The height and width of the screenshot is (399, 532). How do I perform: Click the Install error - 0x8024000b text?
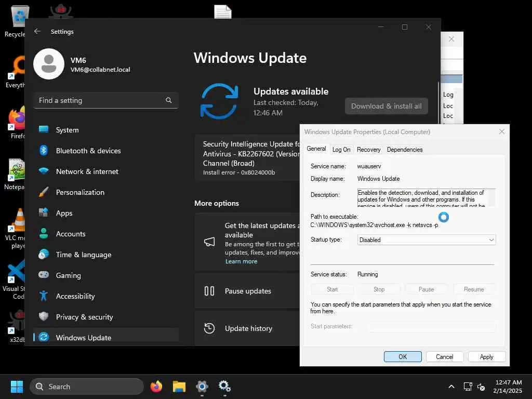tap(239, 172)
